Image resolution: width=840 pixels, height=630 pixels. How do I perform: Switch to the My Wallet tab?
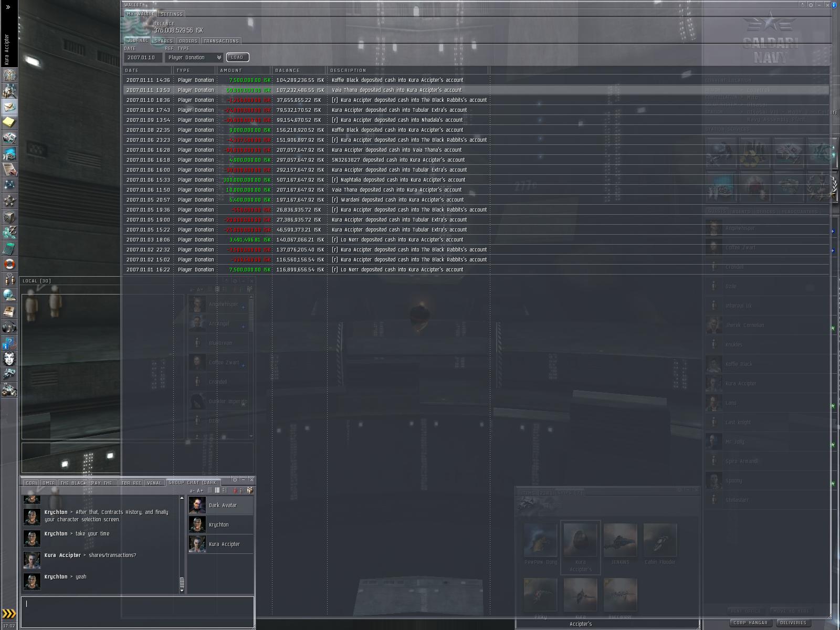coord(141,14)
